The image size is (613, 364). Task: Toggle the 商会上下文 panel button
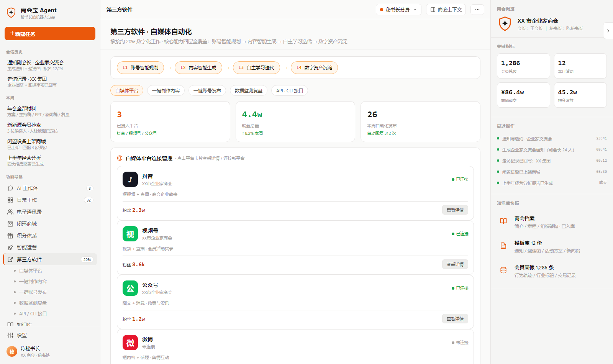(446, 10)
